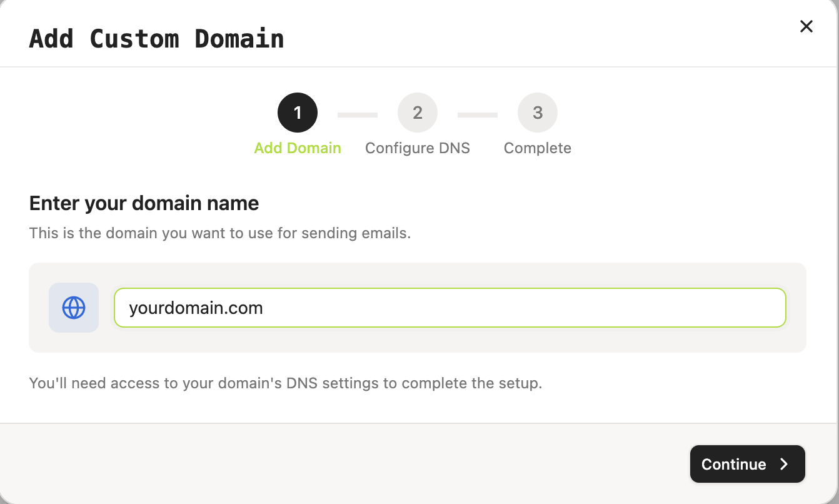Click progress connector between steps 2 and 3
The width and height of the screenshot is (839, 504).
tap(478, 114)
